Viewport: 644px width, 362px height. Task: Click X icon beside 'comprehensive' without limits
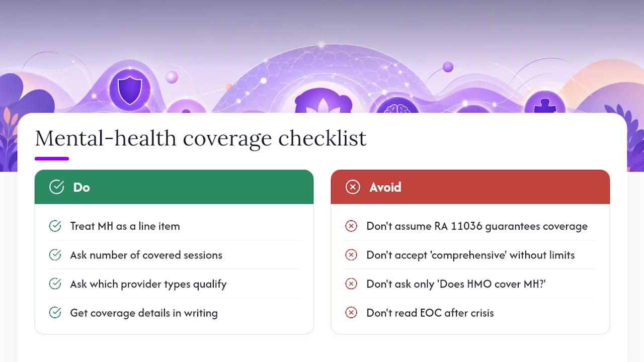click(x=351, y=255)
